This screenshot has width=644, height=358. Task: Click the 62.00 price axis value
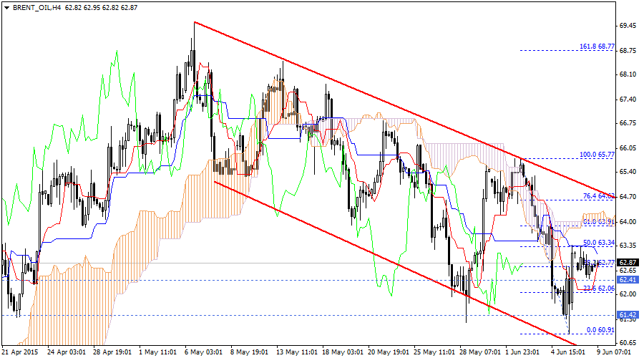(x=628, y=294)
